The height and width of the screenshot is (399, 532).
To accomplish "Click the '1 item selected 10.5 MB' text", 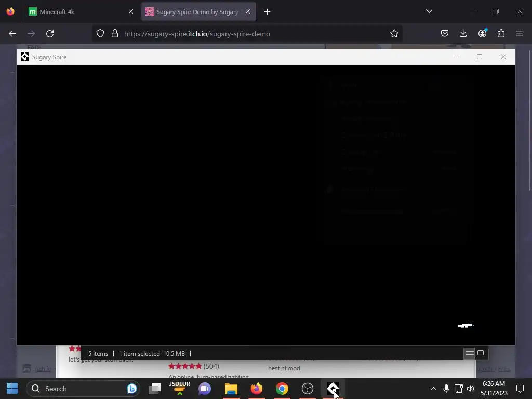I will (x=152, y=353).
